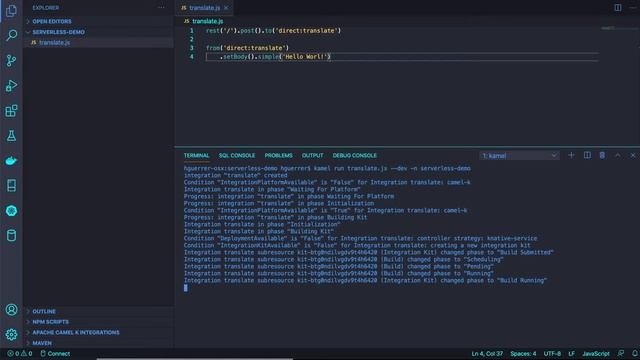The height and width of the screenshot is (360, 640).
Task: Click line number 2 in the gutter
Action: click(191, 39)
